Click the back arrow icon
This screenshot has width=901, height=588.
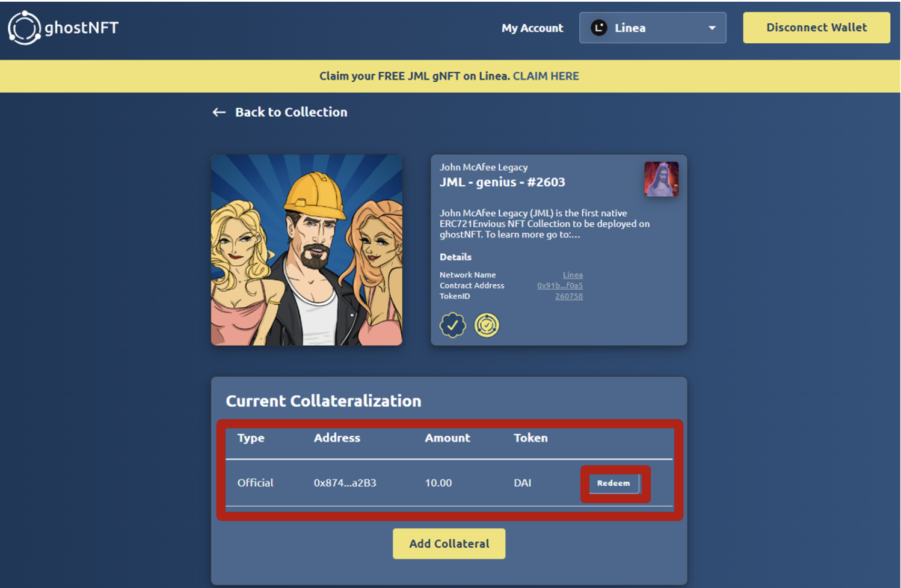click(219, 112)
